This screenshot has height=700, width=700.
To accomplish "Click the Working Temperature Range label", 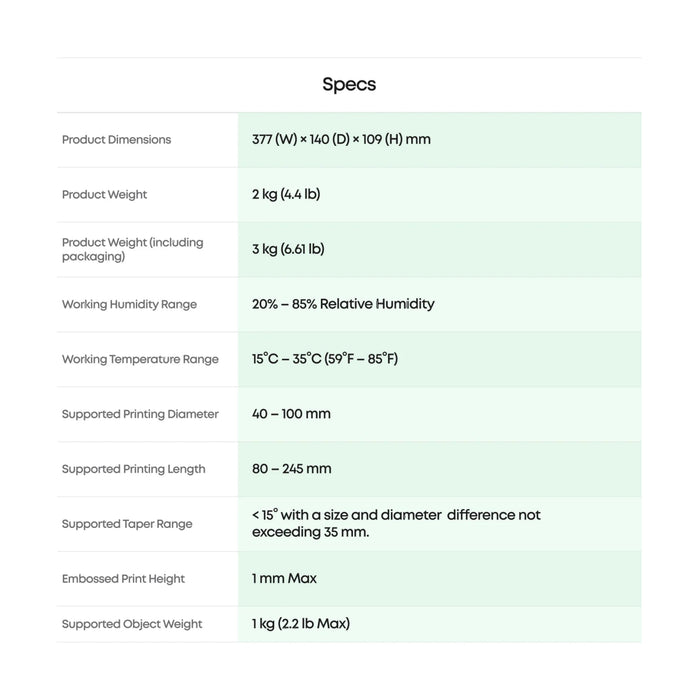I will 140,360.
